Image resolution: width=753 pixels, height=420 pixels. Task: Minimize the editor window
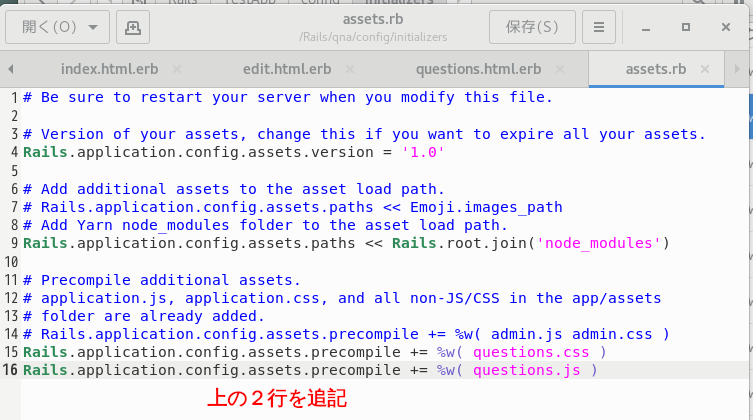(646, 27)
